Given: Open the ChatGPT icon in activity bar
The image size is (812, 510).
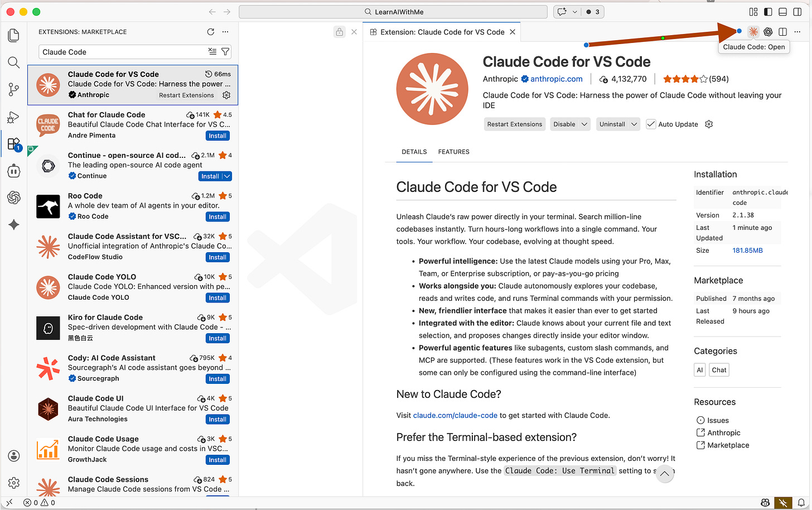Looking at the screenshot, I should pyautogui.click(x=14, y=198).
